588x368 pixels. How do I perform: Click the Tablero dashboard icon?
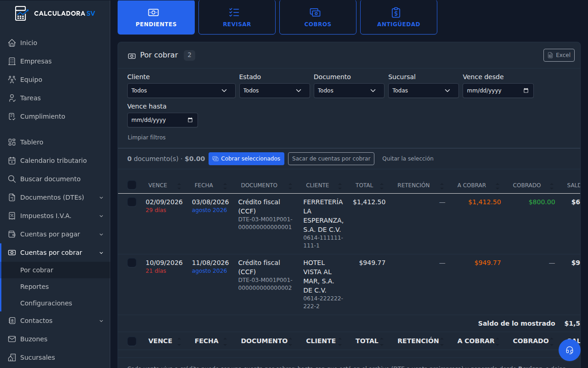12,142
